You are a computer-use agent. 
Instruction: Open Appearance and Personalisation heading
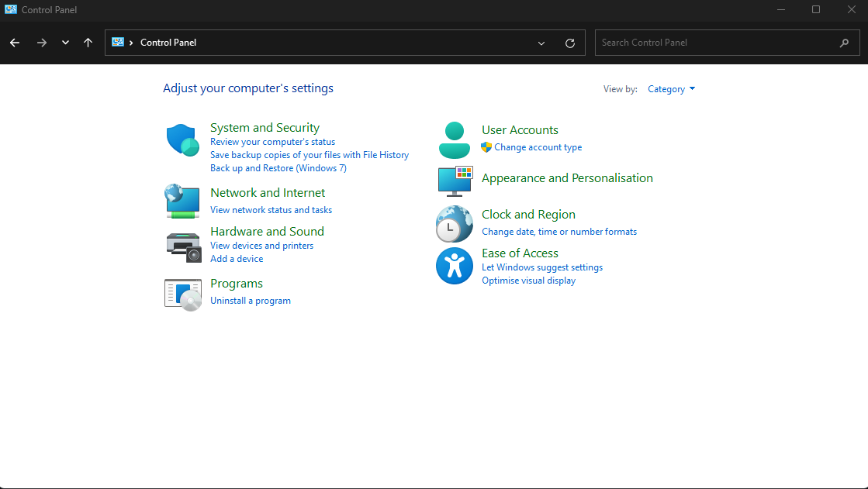click(x=567, y=178)
